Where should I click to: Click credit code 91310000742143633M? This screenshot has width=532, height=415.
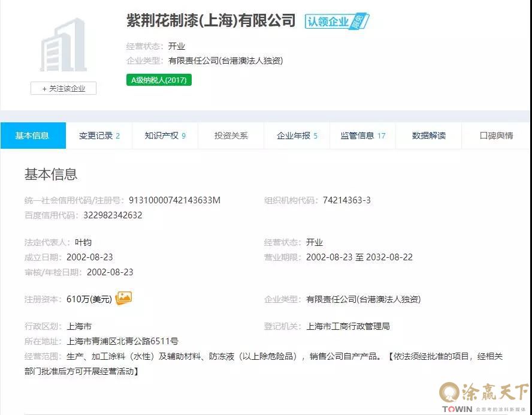click(174, 200)
